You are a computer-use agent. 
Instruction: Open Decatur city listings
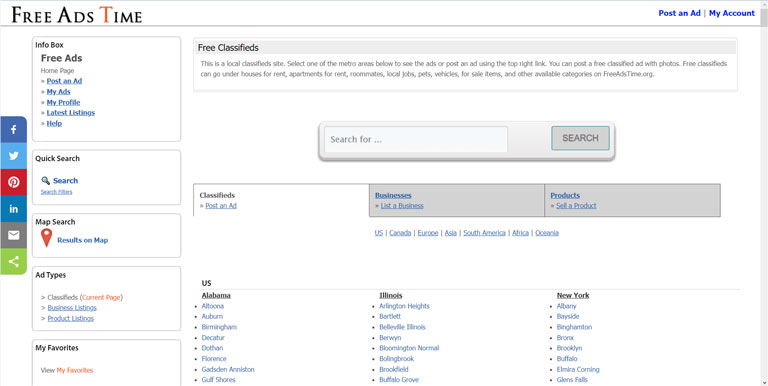[213, 338]
